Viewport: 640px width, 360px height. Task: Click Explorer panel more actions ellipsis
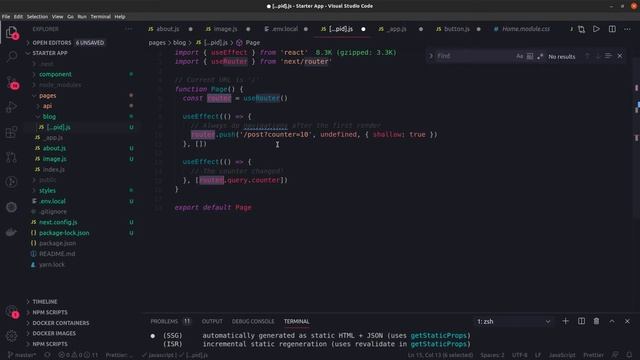tap(129, 29)
